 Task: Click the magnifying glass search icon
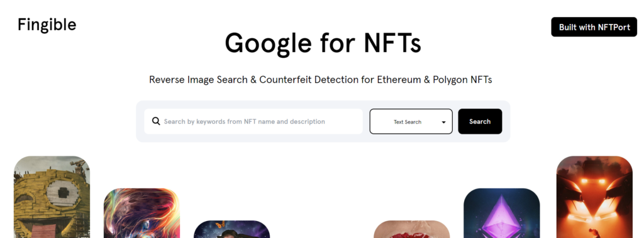156,121
